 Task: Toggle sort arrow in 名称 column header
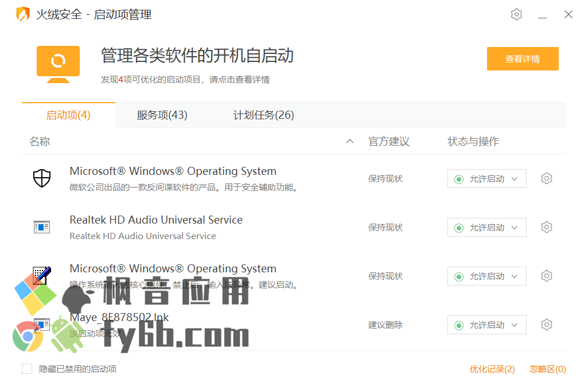350,141
